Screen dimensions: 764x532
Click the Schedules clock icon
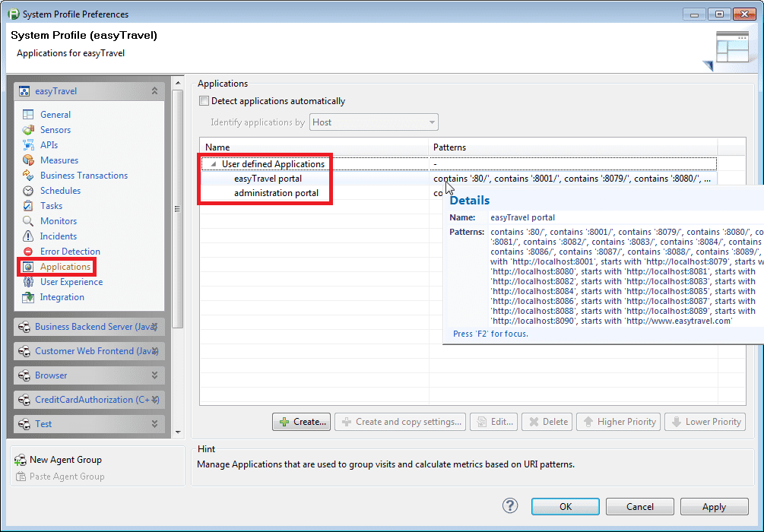28,191
